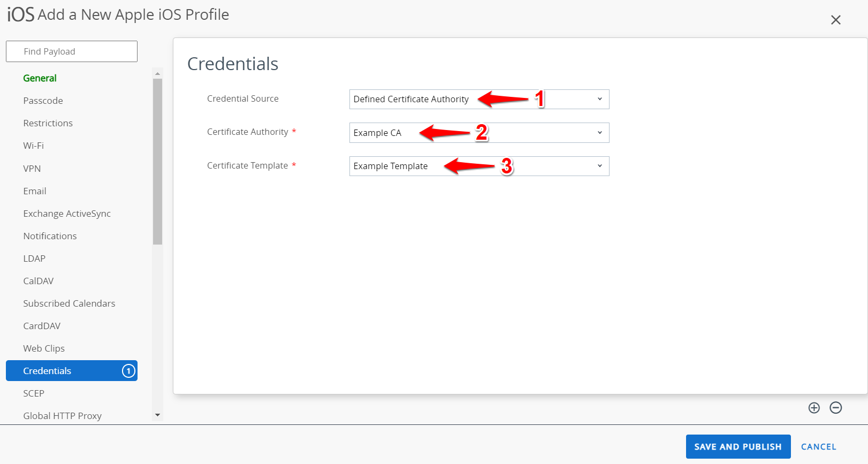
Task: Open the CalDAV payload
Action: 38,281
